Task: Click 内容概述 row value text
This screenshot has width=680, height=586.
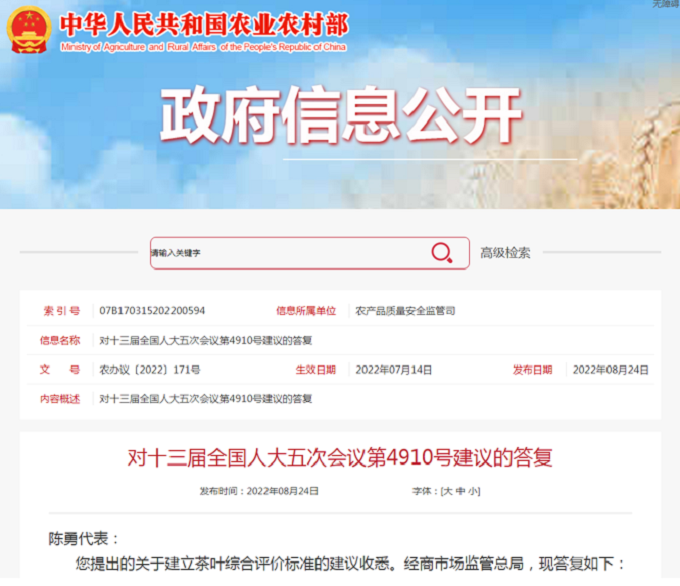Action: (x=206, y=399)
